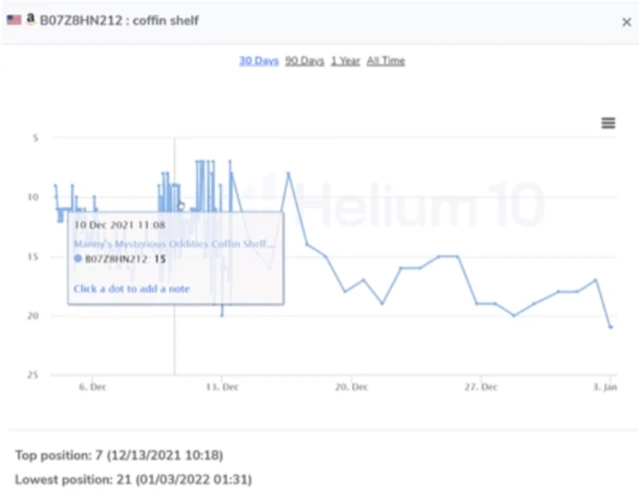Close the coffin shelf chart popup
This screenshot has height=502, width=639.
[626, 20]
